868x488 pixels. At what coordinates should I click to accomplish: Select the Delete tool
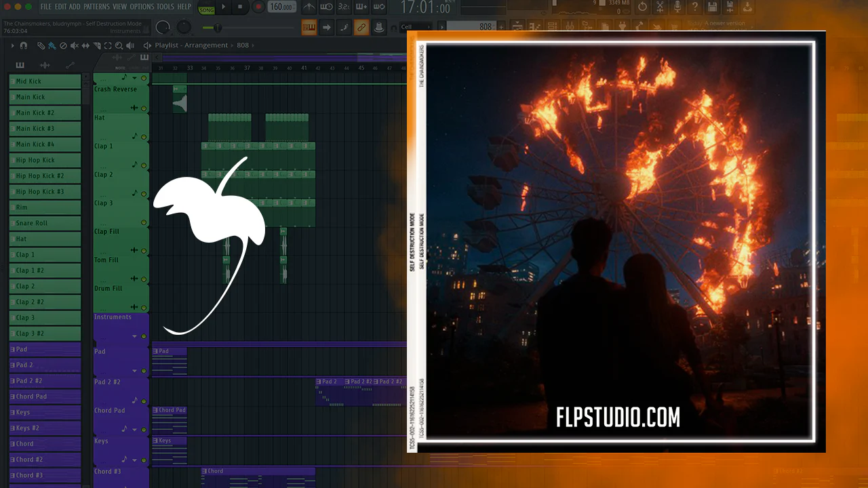[x=63, y=45]
